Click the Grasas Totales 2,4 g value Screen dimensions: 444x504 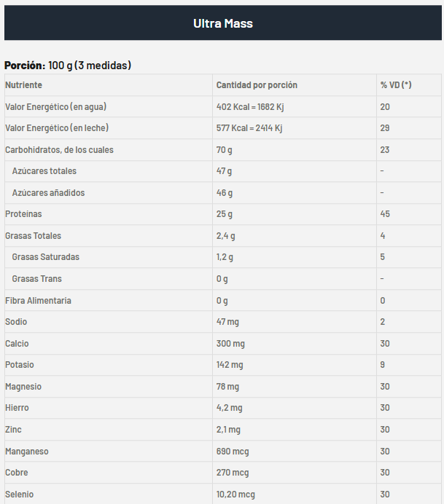pos(225,236)
